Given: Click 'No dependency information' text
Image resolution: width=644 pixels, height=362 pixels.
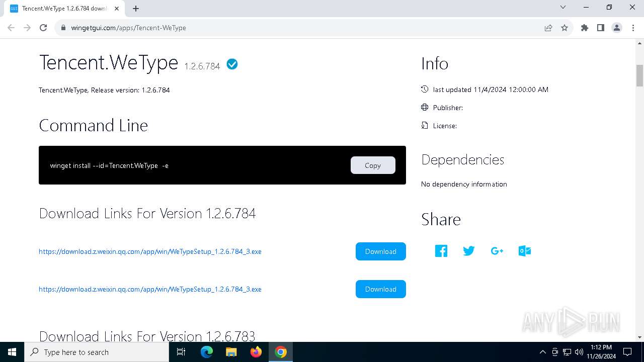Looking at the screenshot, I should point(464,184).
